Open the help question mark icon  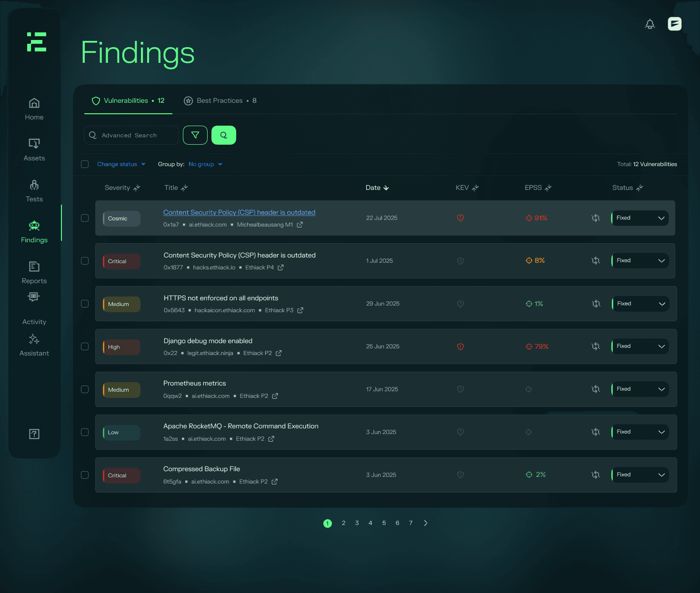click(x=34, y=434)
